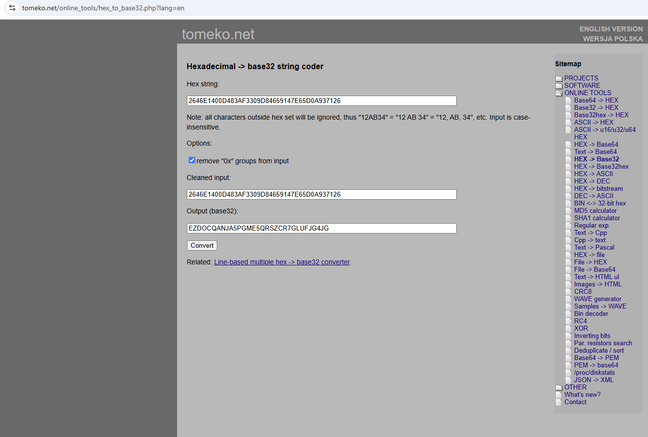The height and width of the screenshot is (437, 648).
Task: Open the MD5 calculator tool link
Action: pyautogui.click(x=595, y=211)
